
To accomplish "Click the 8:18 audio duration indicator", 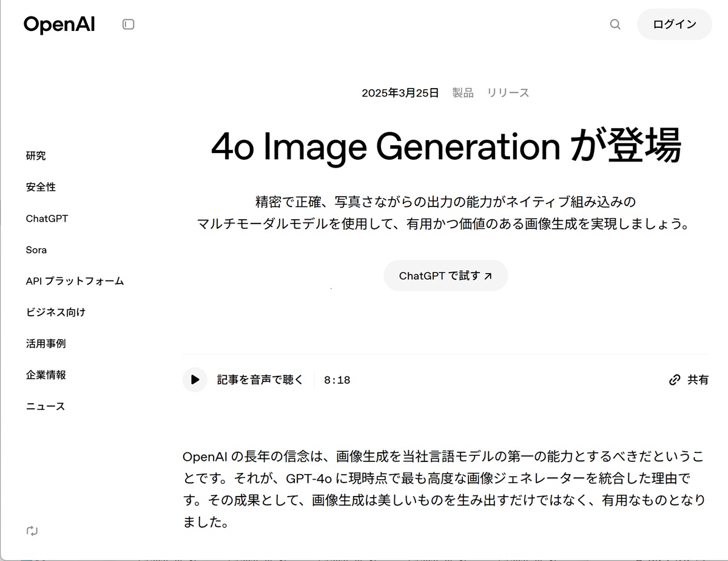I will point(336,379).
